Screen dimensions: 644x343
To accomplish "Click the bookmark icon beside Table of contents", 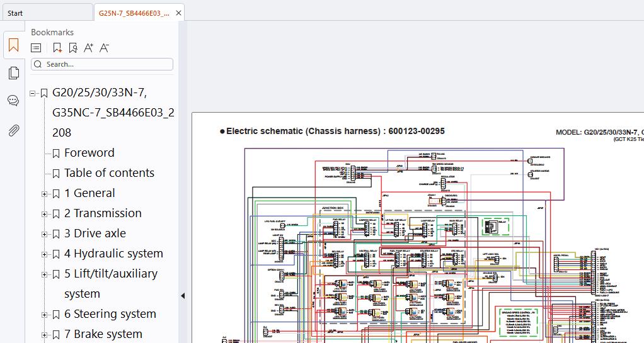I will pos(56,174).
